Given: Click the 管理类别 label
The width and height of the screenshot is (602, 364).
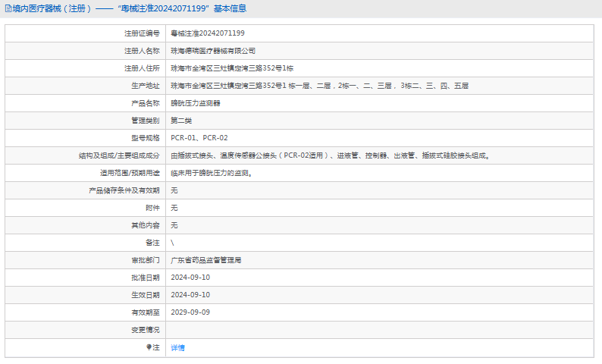Looking at the screenshot, I should (x=145, y=121).
